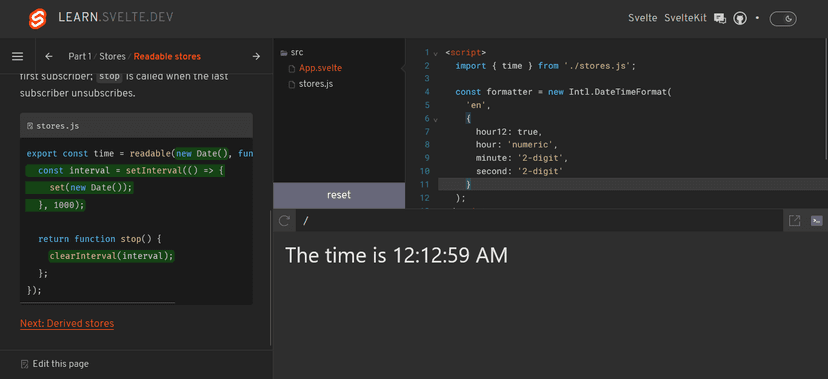
Task: Click 'The time is' preview text
Action: [336, 255]
